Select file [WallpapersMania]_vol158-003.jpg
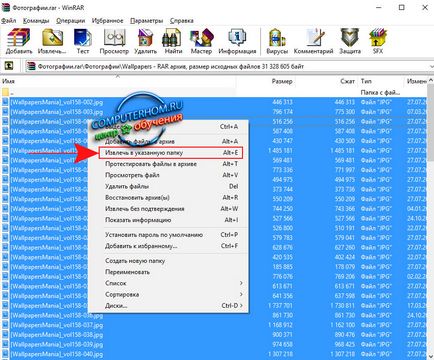 pos(57,112)
